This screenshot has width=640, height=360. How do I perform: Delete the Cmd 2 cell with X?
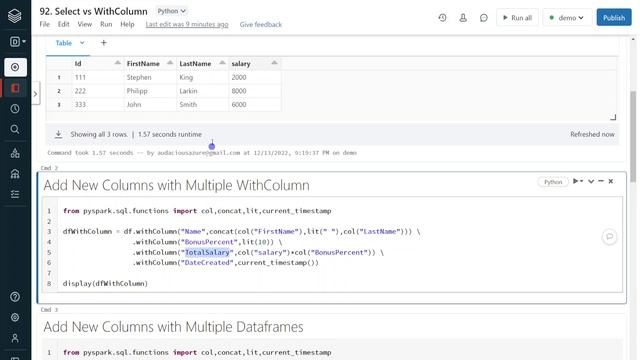[611, 181]
